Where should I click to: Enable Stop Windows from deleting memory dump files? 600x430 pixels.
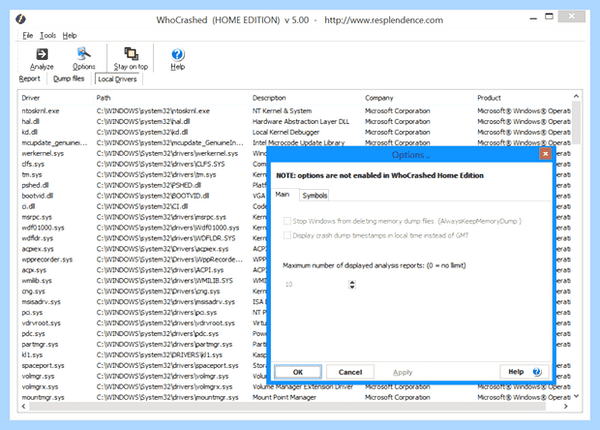click(287, 221)
